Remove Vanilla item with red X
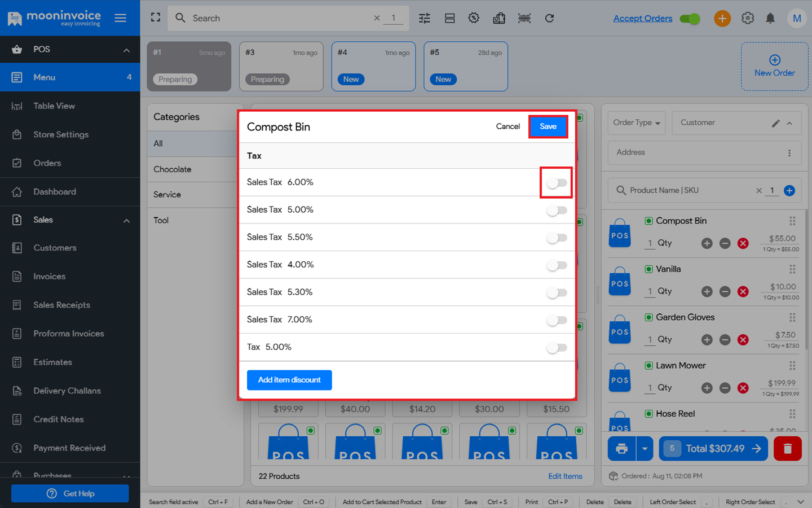This screenshot has height=508, width=812. [743, 292]
